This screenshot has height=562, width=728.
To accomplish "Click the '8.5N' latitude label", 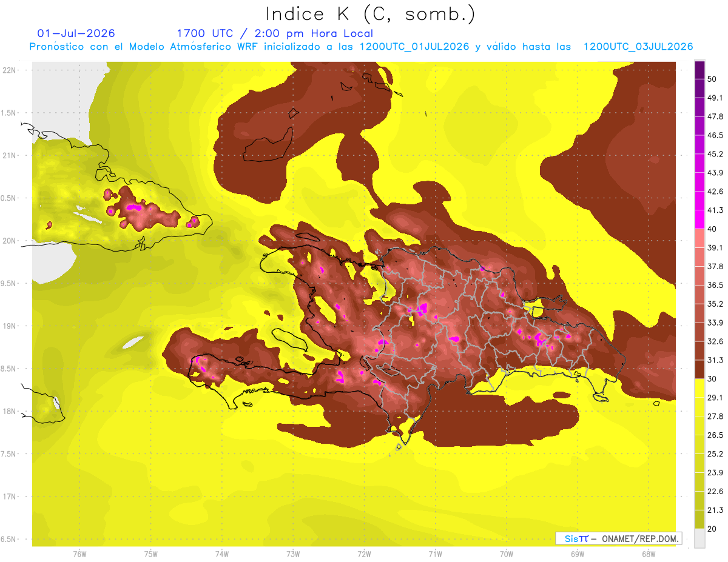I will (x=9, y=369).
